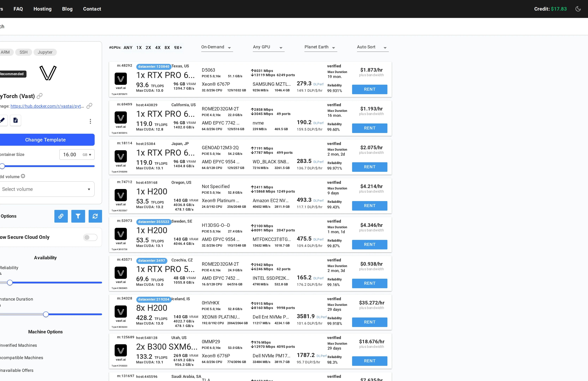Rent the $4.214/hr H200 Oregon offer

[x=370, y=206]
